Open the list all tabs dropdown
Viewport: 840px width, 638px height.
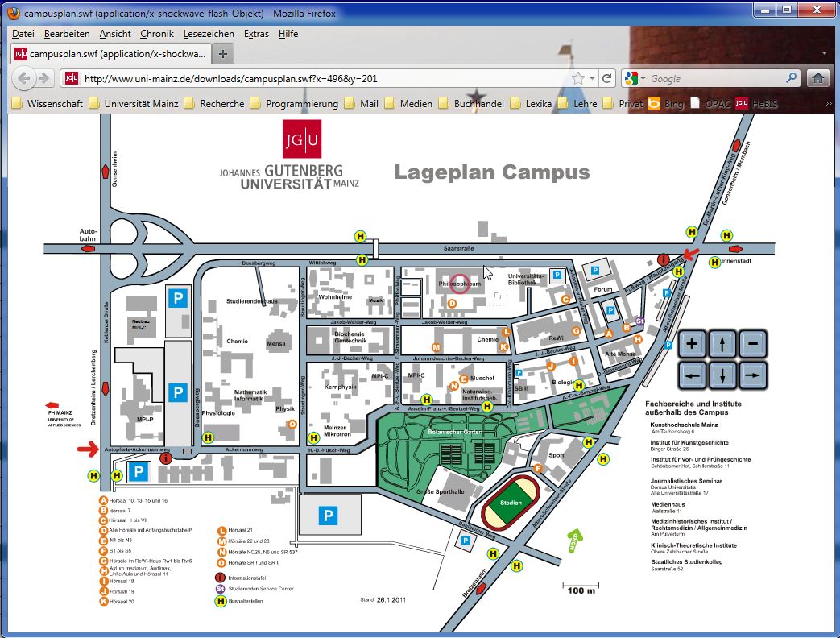click(x=823, y=53)
